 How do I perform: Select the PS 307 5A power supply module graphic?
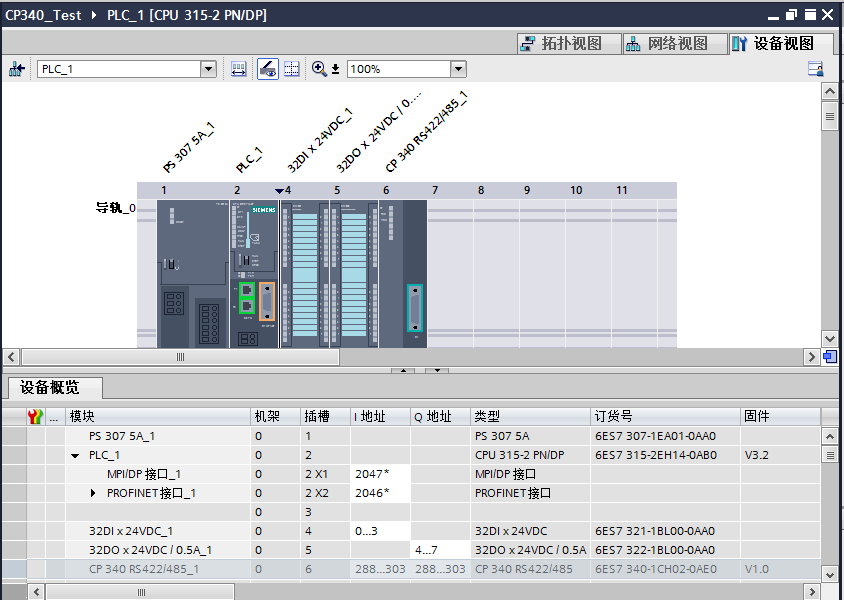pos(193,274)
